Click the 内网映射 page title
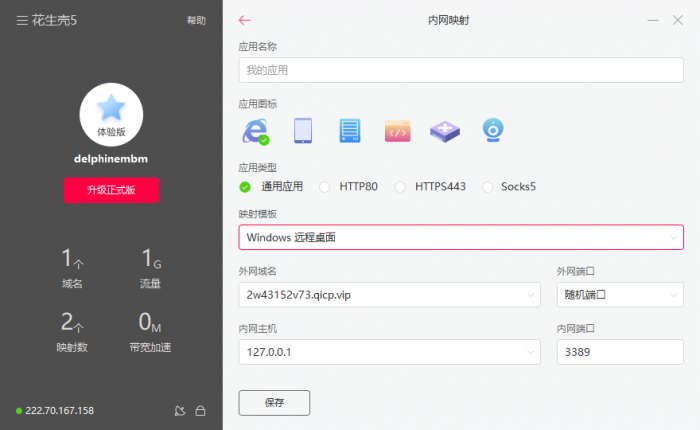 (x=448, y=20)
